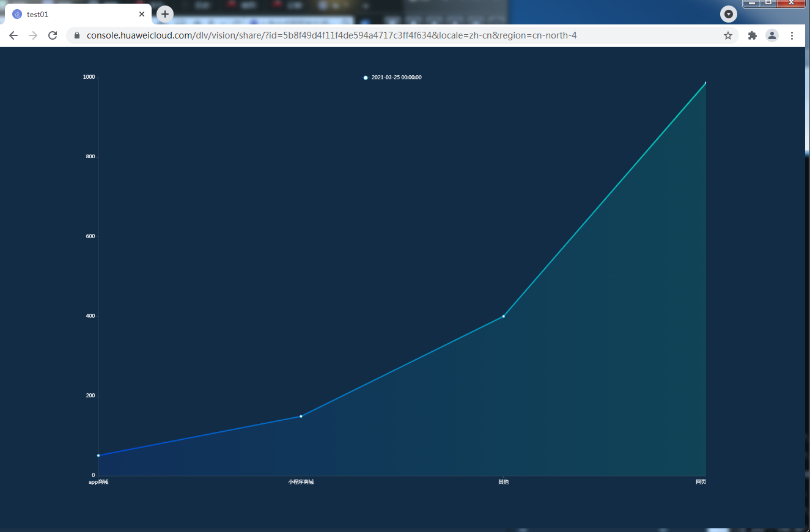The image size is (810, 532).
Task: Click the 其他 x-axis label
Action: tap(503, 482)
